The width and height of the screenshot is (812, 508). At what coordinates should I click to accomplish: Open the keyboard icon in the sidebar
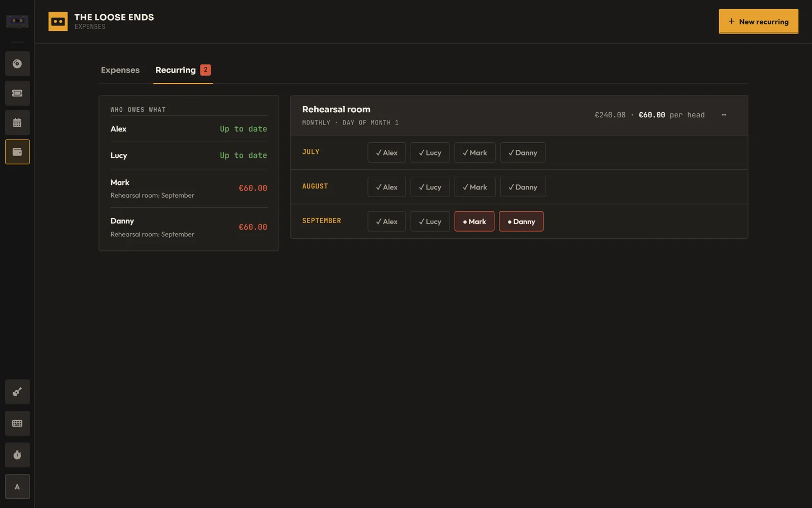(17, 423)
